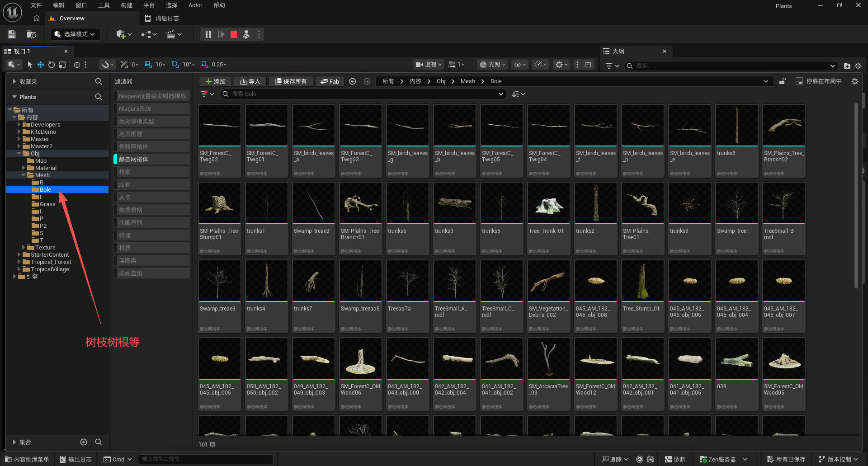The image size is (868, 466).
Task: Select the Grass folder in tree
Action: (47, 204)
